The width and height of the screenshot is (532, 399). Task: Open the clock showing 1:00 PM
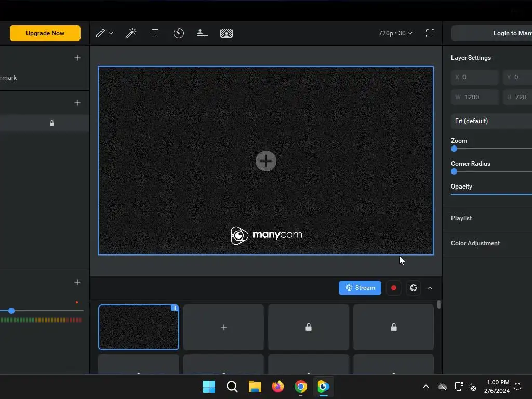point(497,387)
